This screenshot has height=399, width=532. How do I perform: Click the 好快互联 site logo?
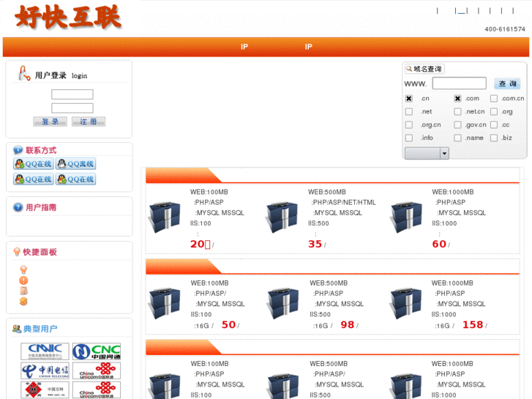[x=68, y=17]
